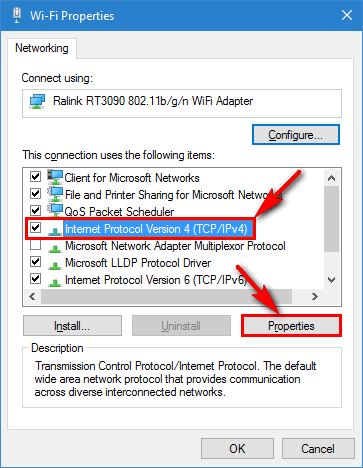Click the Configure... button

pyautogui.click(x=296, y=135)
